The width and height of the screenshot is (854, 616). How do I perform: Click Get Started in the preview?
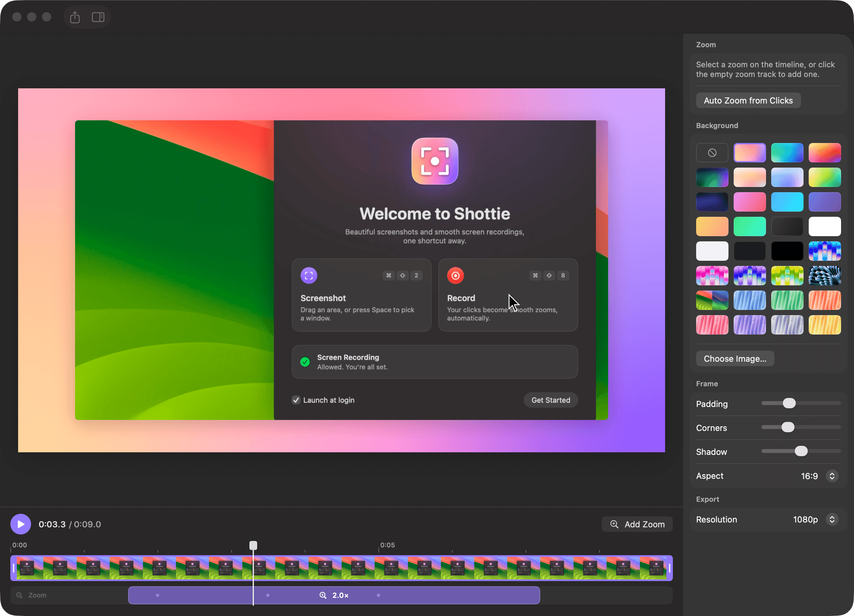(551, 400)
